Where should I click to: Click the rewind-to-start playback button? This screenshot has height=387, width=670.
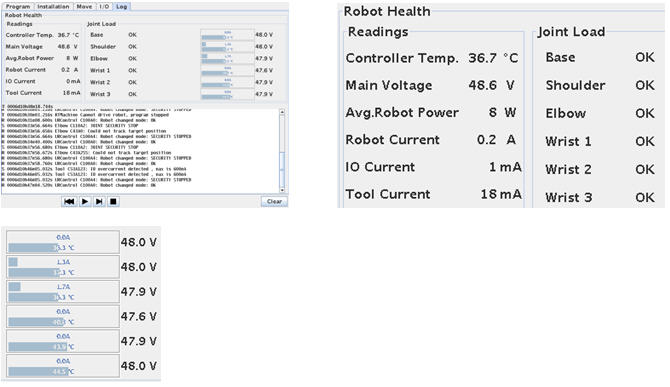point(69,201)
